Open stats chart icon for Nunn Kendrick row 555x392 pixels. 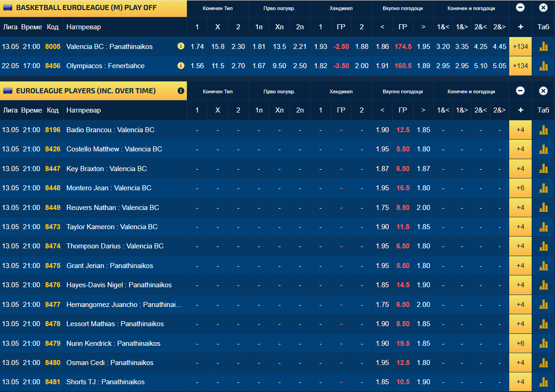544,344
